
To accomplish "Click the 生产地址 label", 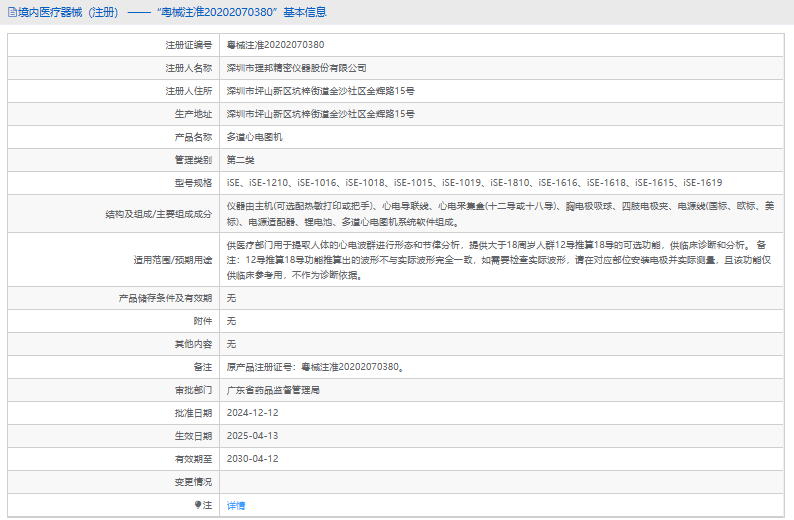I will 193,114.
